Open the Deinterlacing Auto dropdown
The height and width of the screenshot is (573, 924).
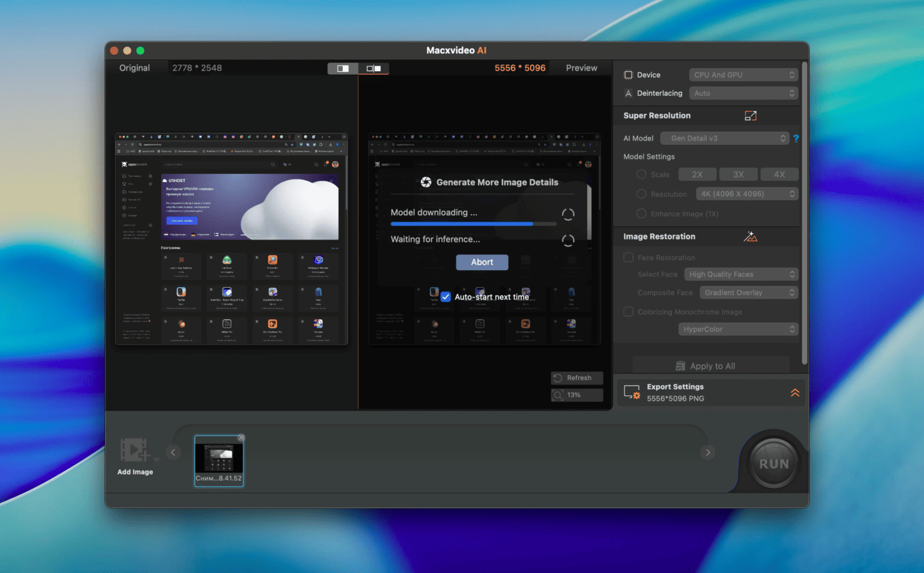pyautogui.click(x=743, y=93)
